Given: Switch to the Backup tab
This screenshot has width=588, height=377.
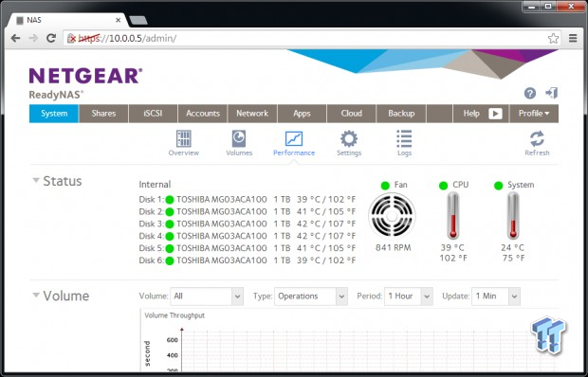Looking at the screenshot, I should point(401,114).
